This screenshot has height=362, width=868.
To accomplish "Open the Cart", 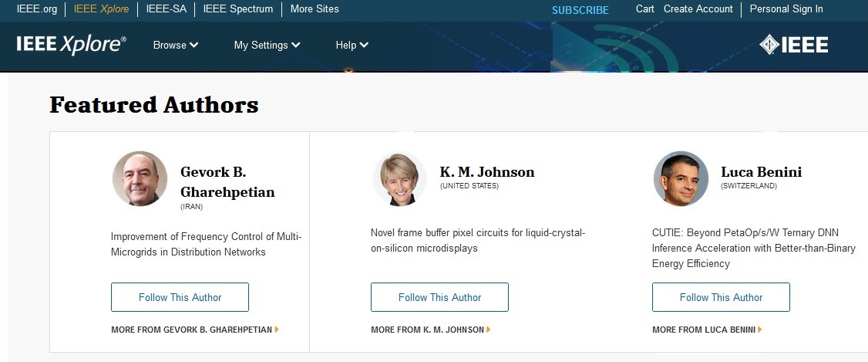I will tap(644, 9).
